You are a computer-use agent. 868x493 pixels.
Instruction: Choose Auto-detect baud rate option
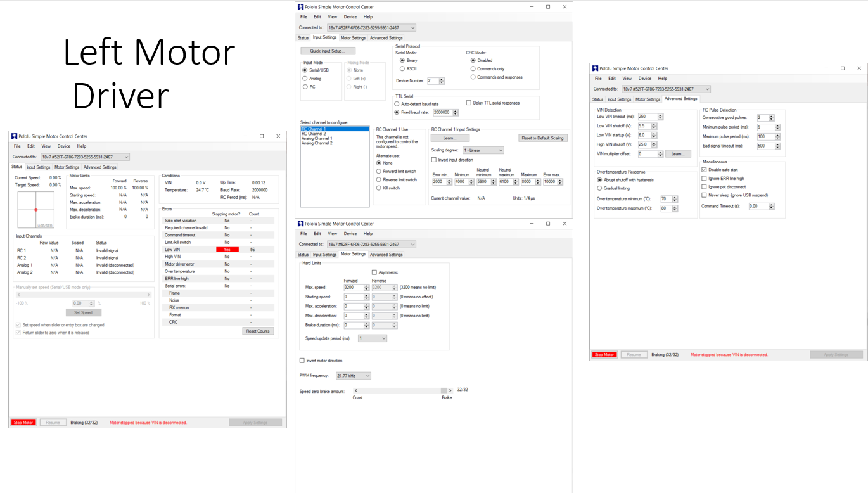[x=397, y=104]
